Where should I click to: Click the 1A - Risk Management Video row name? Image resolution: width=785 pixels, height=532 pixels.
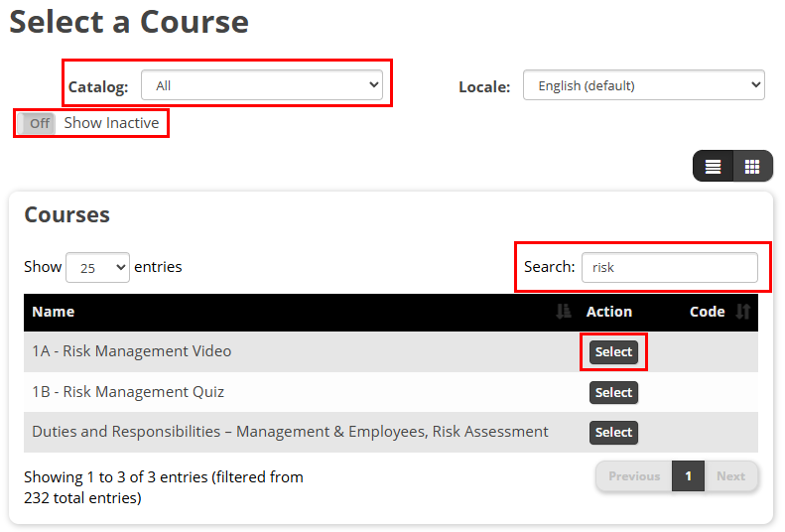pyautogui.click(x=131, y=351)
